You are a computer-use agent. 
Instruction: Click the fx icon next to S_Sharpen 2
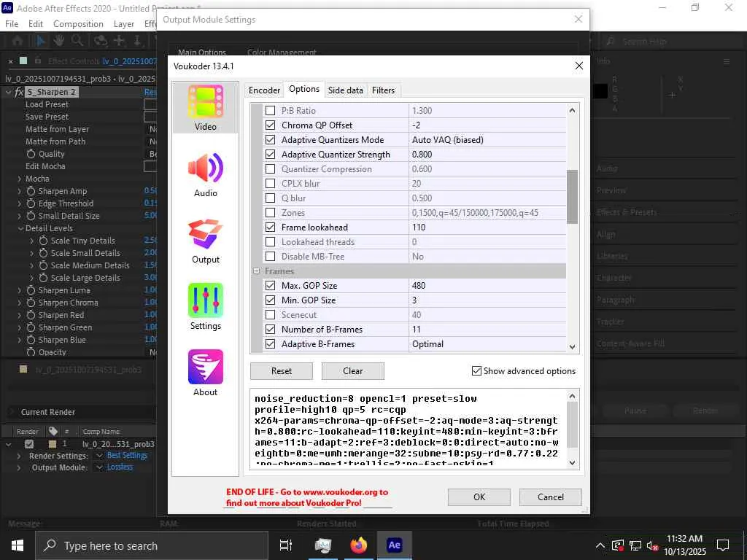(x=19, y=92)
